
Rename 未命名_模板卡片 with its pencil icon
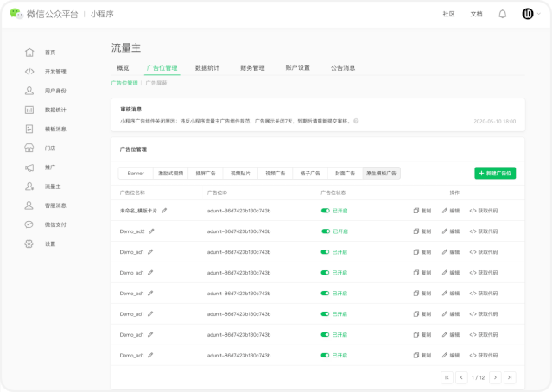(164, 211)
